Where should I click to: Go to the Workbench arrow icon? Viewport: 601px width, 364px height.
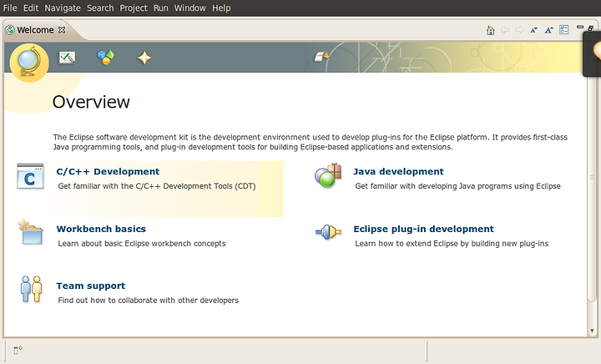pos(321,57)
